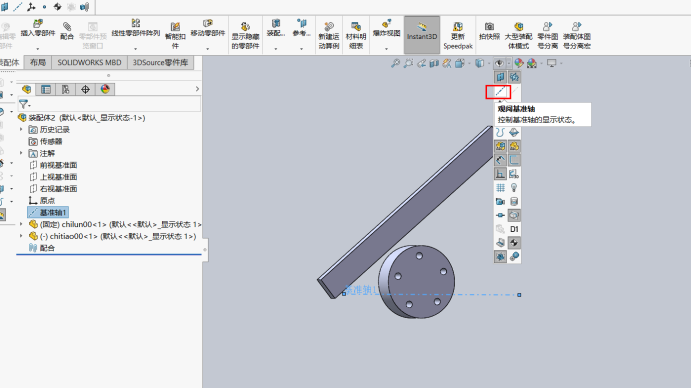Open View Settings monitor icon
Image resolution: width=692 pixels, height=389 pixels.
tap(552, 64)
